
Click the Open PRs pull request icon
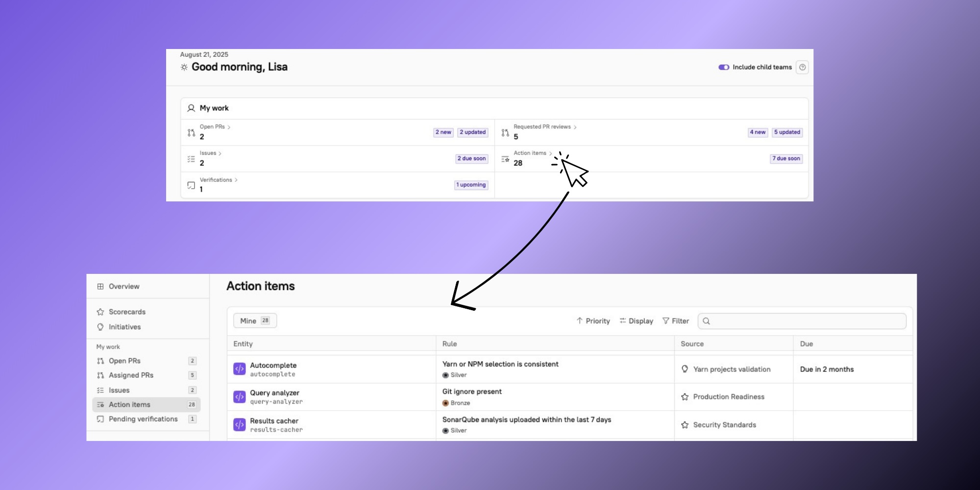[x=191, y=132]
